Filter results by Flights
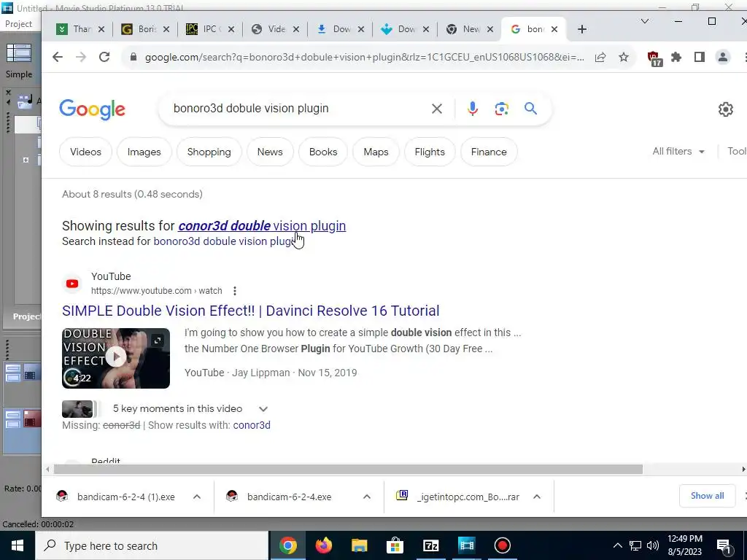 pyautogui.click(x=430, y=152)
